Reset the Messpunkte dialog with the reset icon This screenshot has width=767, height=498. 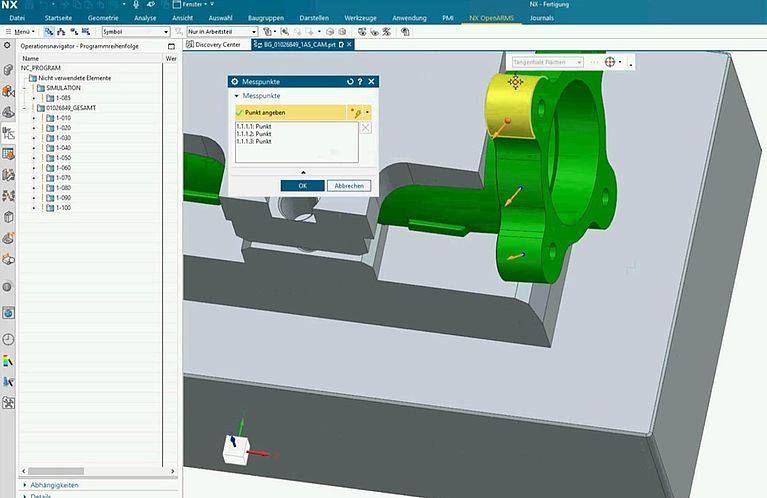coord(350,82)
